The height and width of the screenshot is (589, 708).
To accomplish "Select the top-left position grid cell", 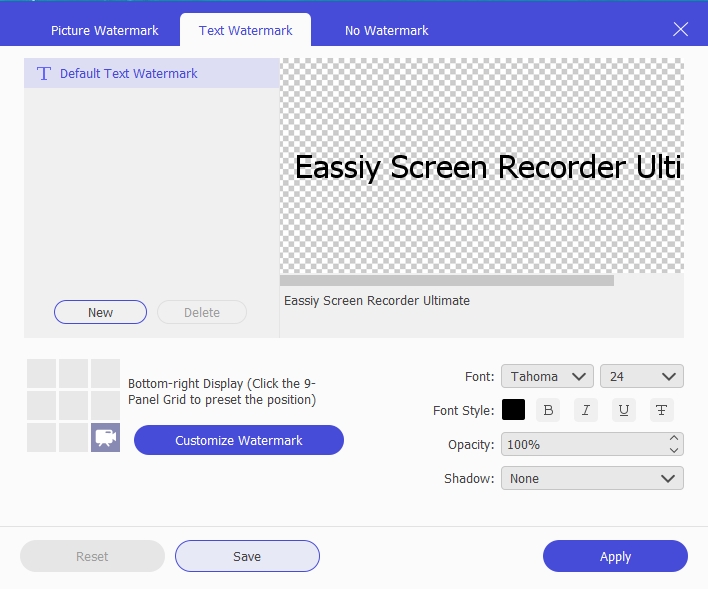I will point(42,374).
